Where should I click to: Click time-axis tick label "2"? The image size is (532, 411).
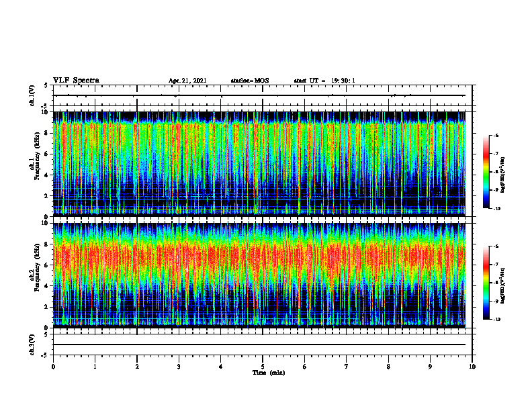[137, 367]
